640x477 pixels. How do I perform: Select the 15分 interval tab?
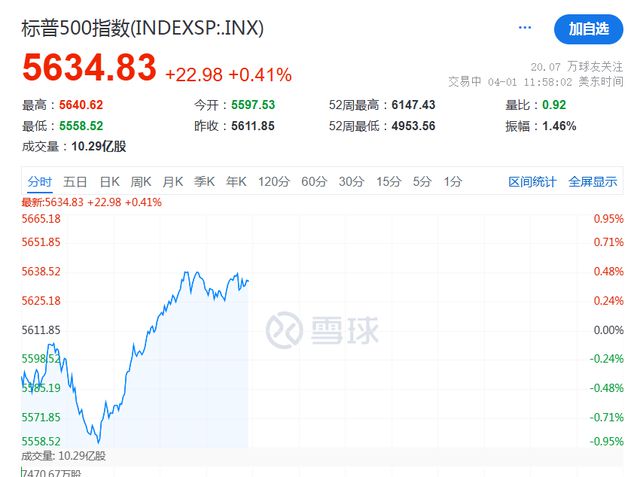[x=389, y=182]
